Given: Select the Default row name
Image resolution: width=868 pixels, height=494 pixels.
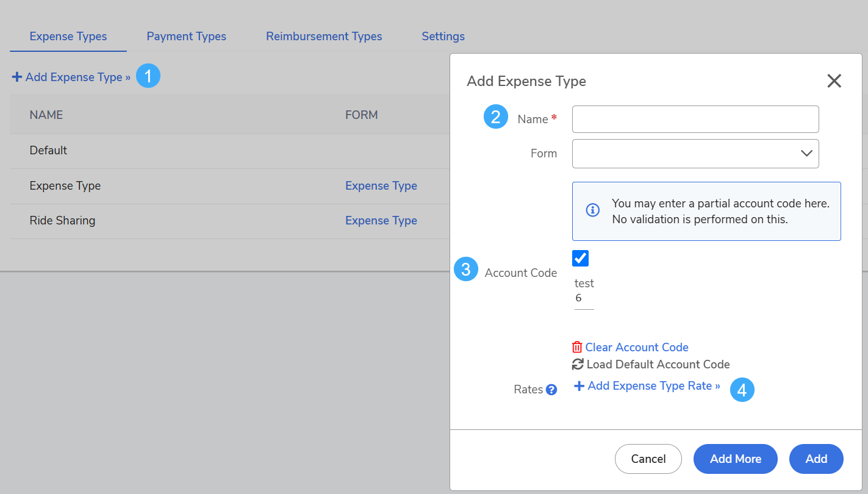Looking at the screenshot, I should [48, 151].
